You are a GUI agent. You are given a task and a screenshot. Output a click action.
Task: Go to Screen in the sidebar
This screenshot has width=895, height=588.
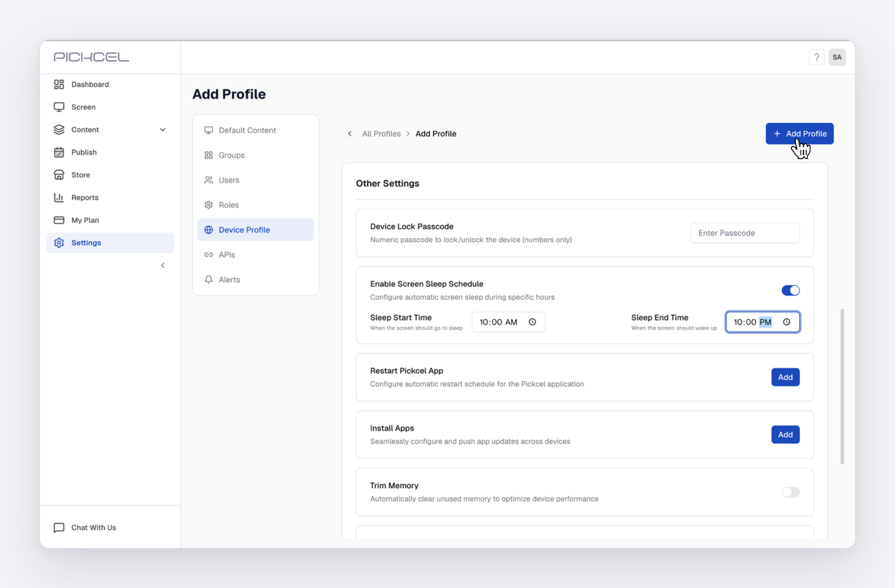coord(110,107)
